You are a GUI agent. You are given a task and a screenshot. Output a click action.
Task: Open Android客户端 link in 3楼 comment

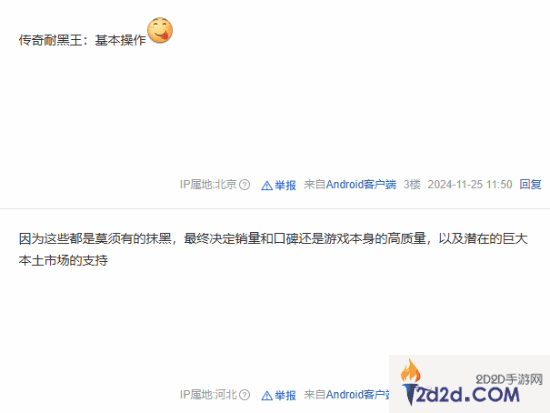(x=361, y=184)
